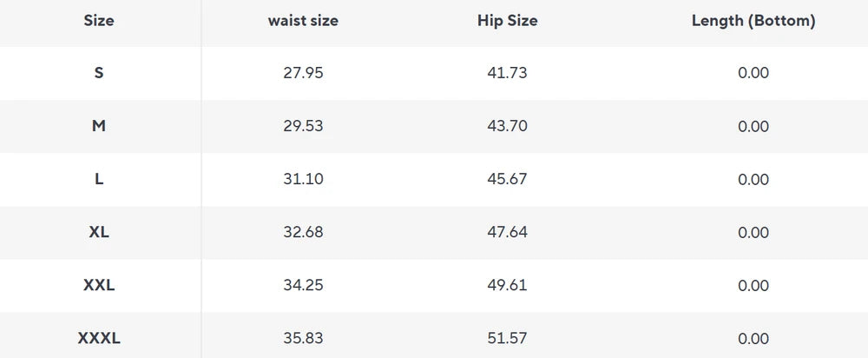Click hip value 51.57
The height and width of the screenshot is (358, 868).
pos(507,339)
